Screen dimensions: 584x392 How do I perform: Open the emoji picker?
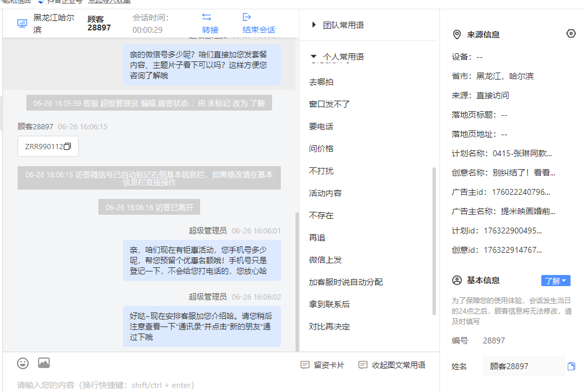pyautogui.click(x=23, y=363)
